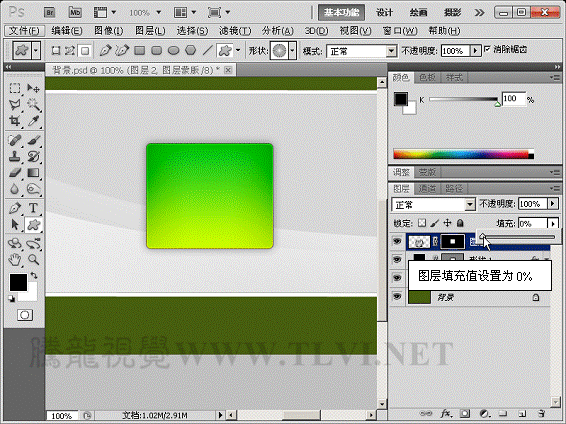Screen dimensions: 566x424
Task: Select the Healing Brush tool
Action: tap(14, 140)
